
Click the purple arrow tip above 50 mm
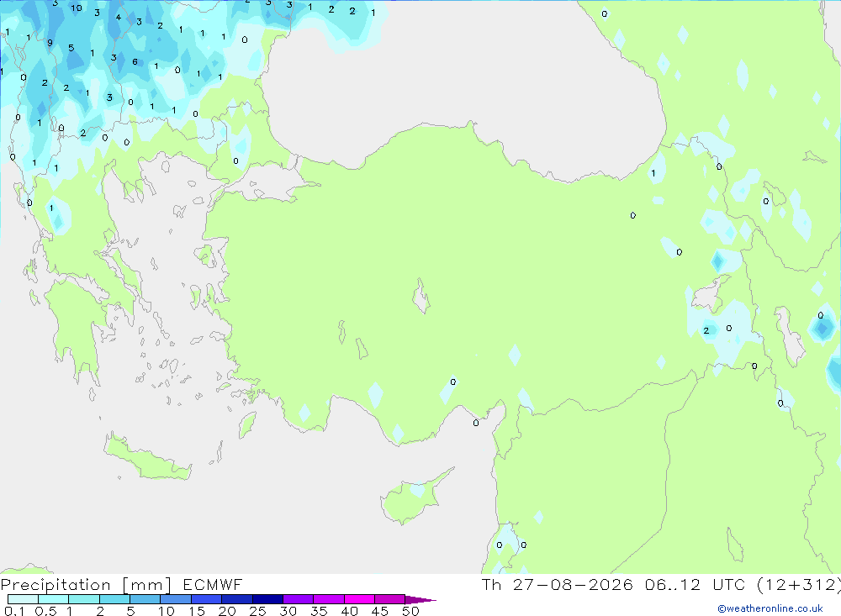(420, 600)
